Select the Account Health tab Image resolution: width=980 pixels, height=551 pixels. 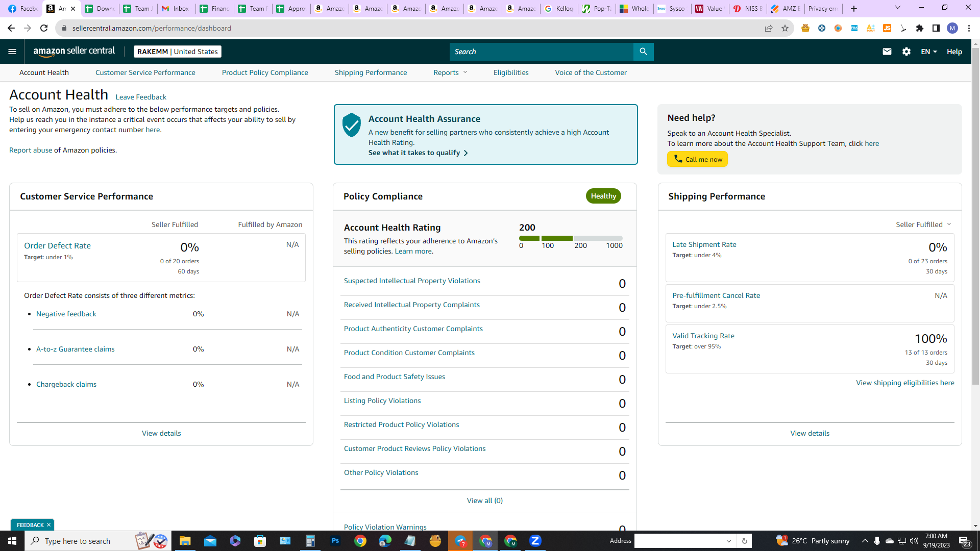click(44, 72)
